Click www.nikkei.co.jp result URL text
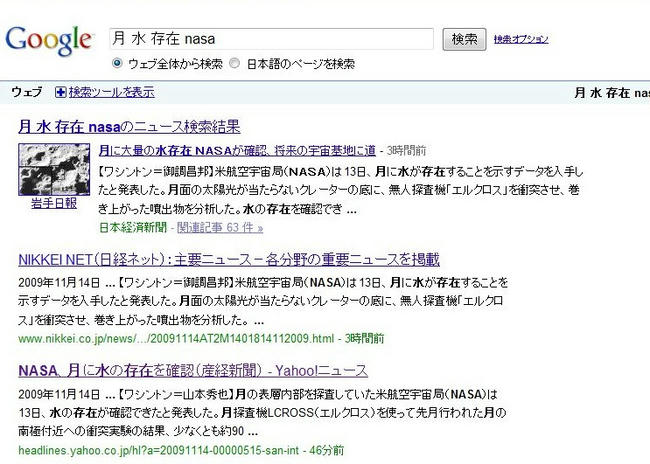Viewport: 650px width, 464px height. (176, 338)
